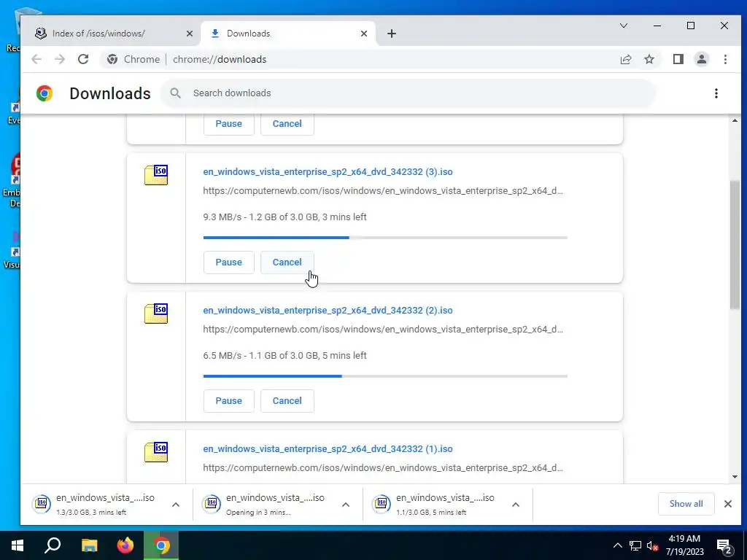This screenshot has width=747, height=560.
Task: Launch Firefox from the taskbar
Action: coord(125,545)
